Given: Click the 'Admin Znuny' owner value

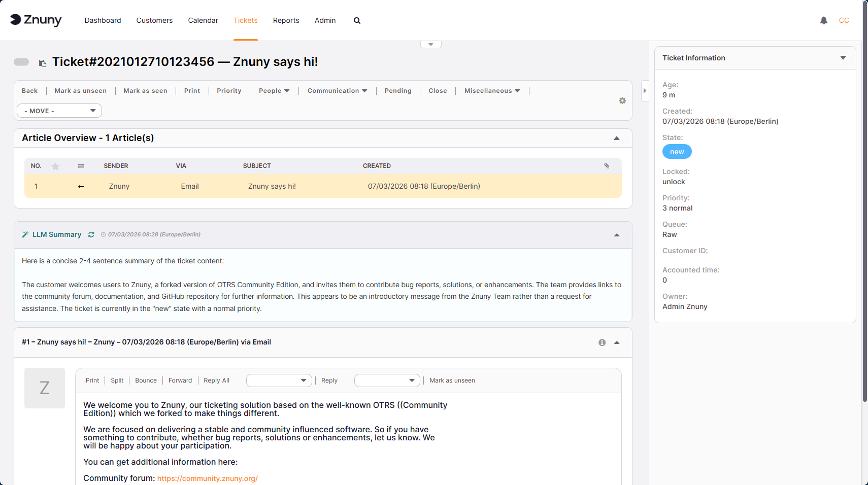Looking at the screenshot, I should (x=685, y=306).
